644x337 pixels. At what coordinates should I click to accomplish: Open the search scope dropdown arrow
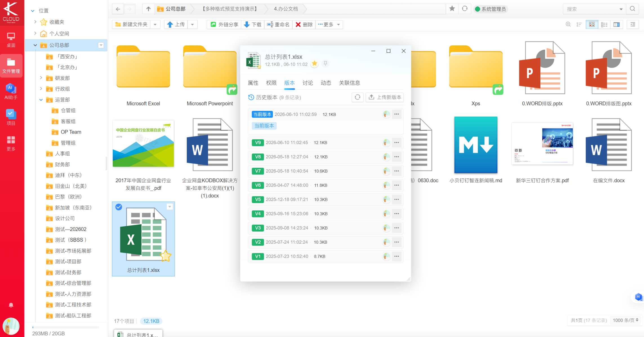(621, 9)
